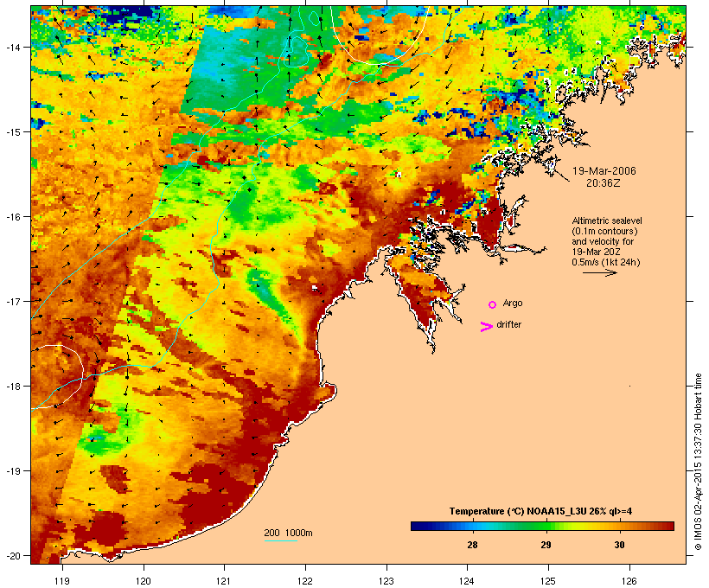The height and width of the screenshot is (588, 709).
Task: Click the magenta drifter arrow symbol
Action: [486, 327]
